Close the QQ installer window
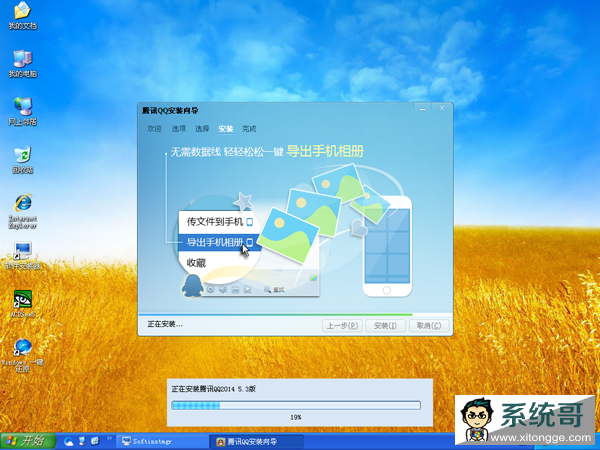Image resolution: width=600 pixels, height=450 pixels. click(x=442, y=108)
